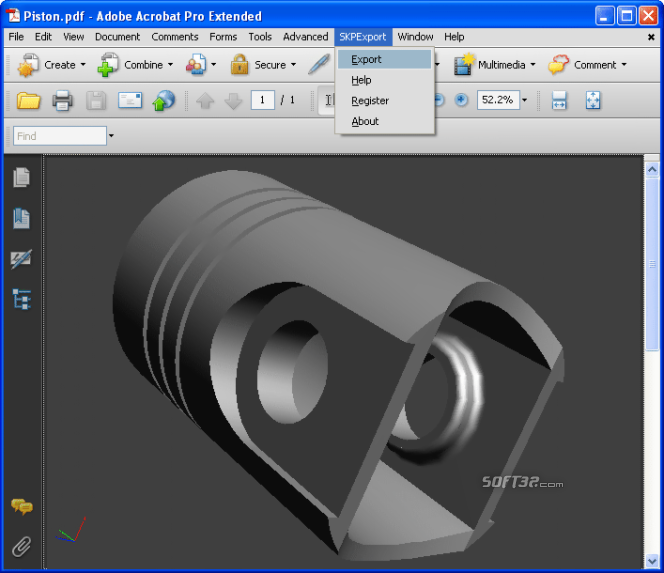This screenshot has height=573, width=664.
Task: Choose Register from SKPExport menu
Action: point(384,101)
